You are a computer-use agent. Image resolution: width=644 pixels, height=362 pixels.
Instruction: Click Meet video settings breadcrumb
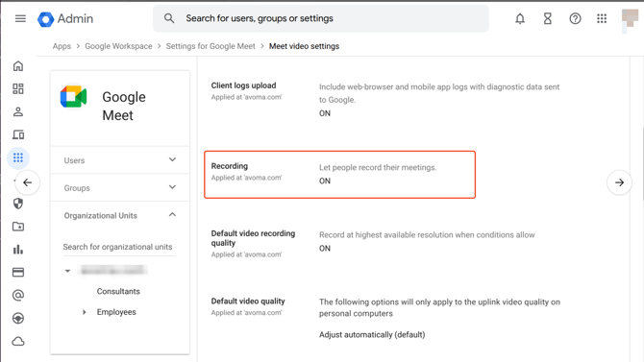coord(304,46)
